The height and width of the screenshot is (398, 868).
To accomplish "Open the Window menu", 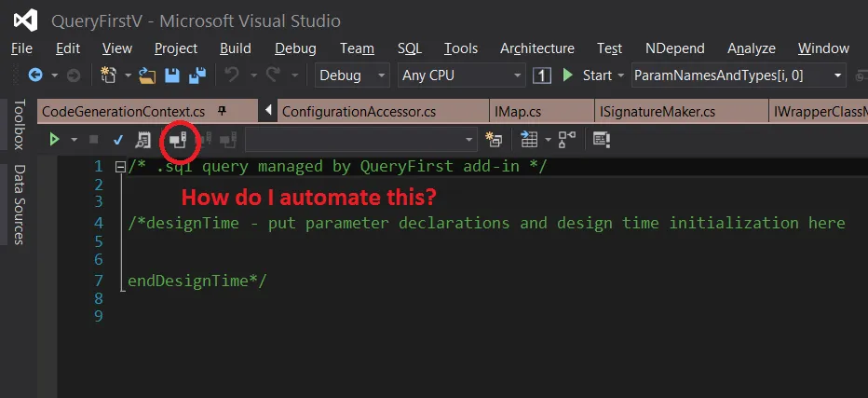I will point(823,48).
